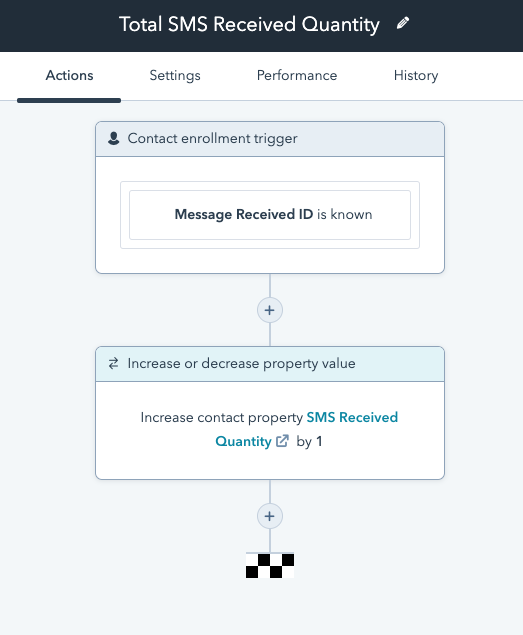Viewport: 523px width, 635px height.
Task: Go to the Performance tab
Action: (297, 75)
